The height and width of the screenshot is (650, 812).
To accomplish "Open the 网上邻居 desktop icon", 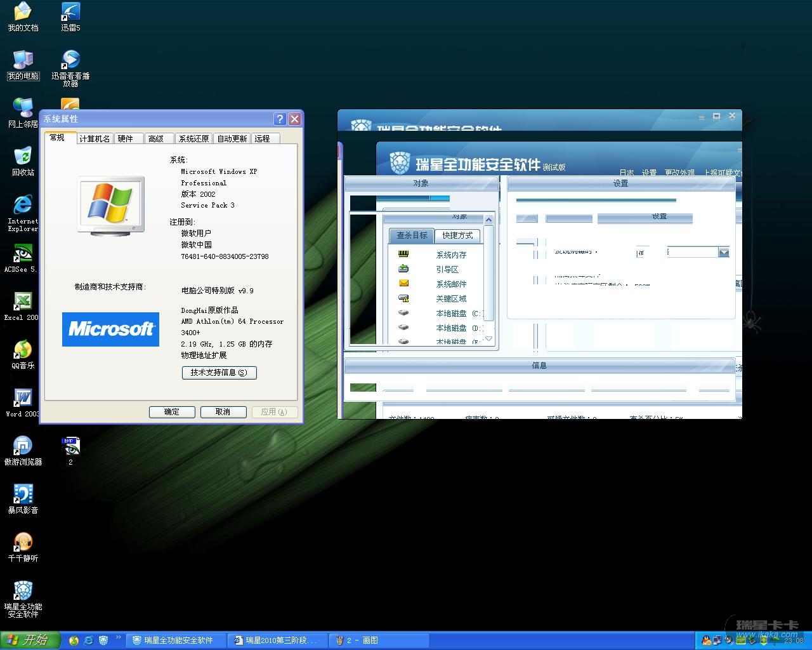I will coord(23,113).
